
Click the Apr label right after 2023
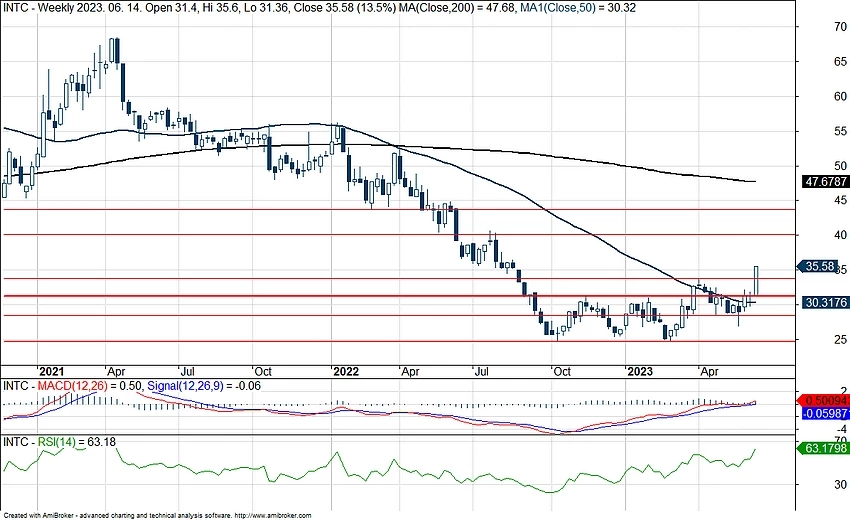(710, 371)
